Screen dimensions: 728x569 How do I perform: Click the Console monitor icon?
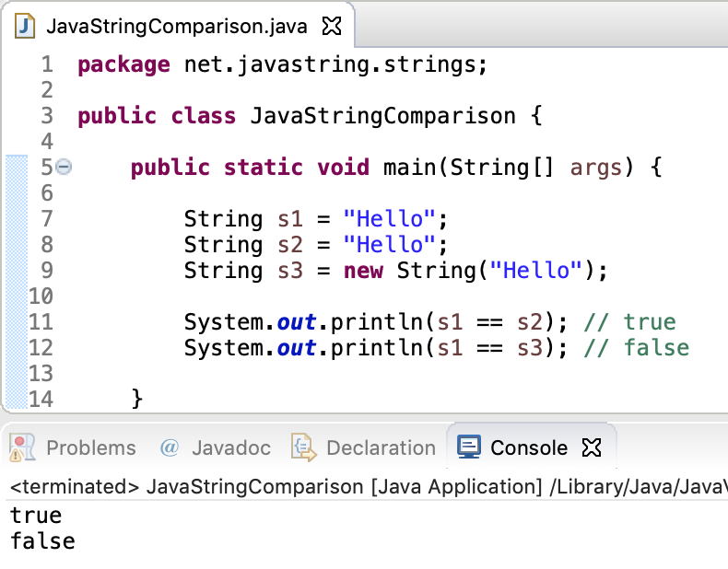point(469,447)
